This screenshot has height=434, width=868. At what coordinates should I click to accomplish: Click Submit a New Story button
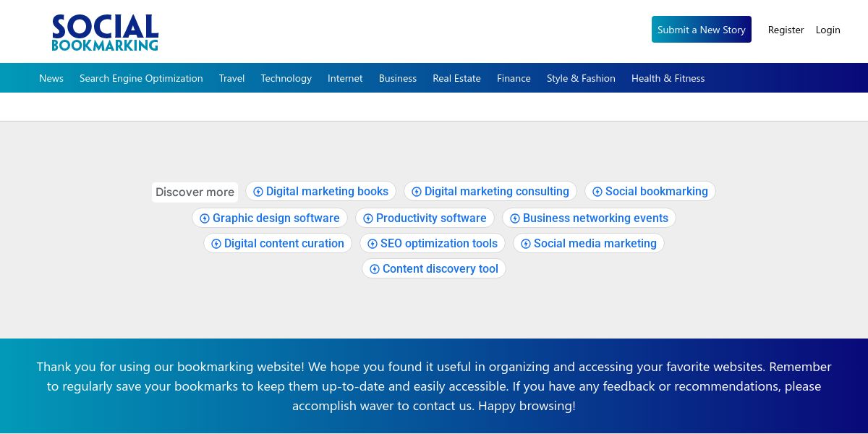(x=702, y=30)
